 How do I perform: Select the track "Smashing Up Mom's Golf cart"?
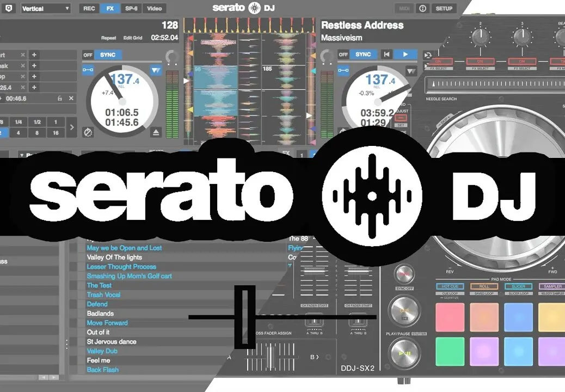click(129, 276)
